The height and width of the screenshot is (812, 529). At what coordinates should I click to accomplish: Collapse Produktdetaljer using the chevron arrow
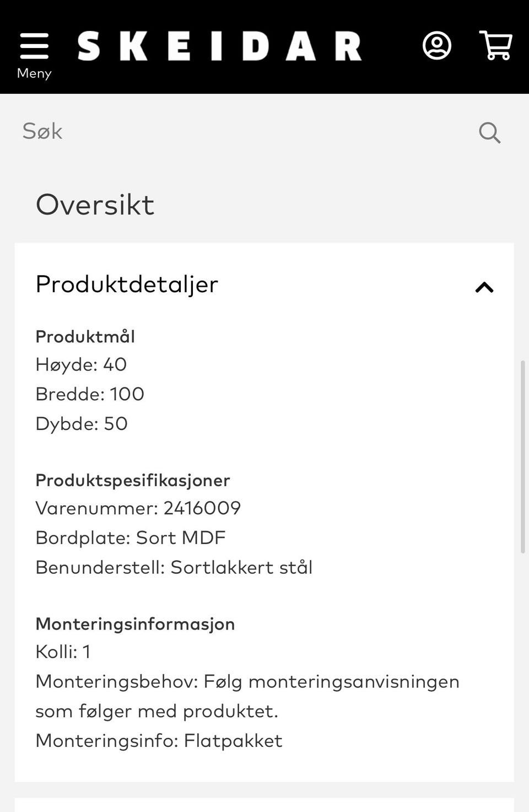click(484, 287)
